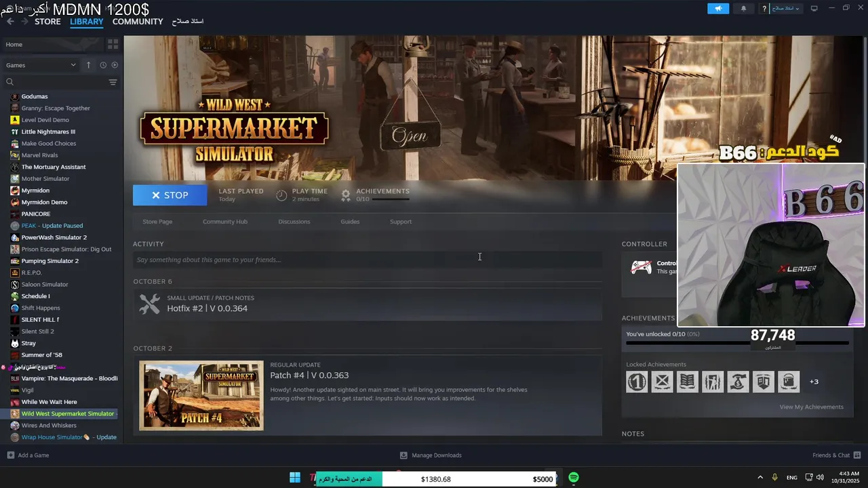868x488 pixels.
Task: Open the STORE tab
Action: (x=47, y=22)
